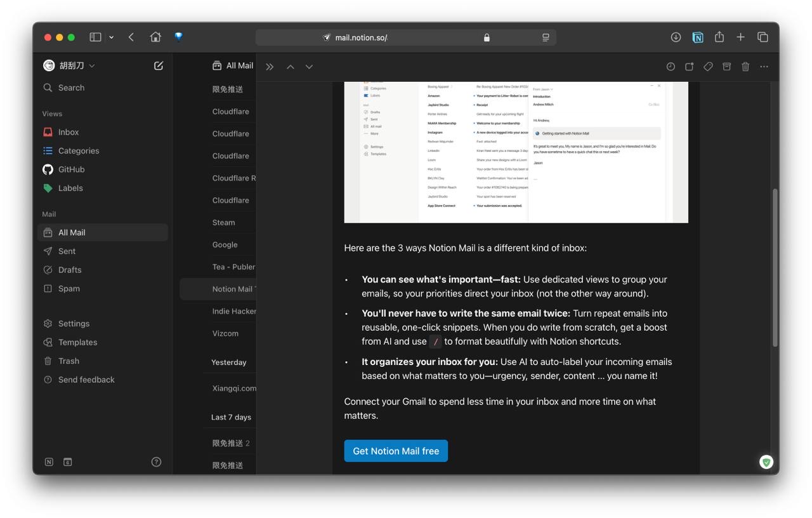The height and width of the screenshot is (518, 812).
Task: Show Safari tab overview
Action: pyautogui.click(x=763, y=37)
